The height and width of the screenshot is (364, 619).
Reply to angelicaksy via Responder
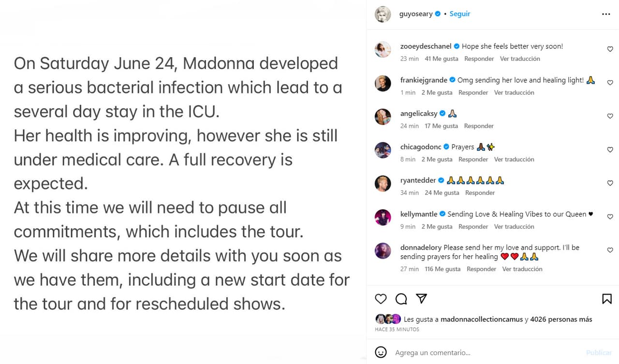point(479,126)
